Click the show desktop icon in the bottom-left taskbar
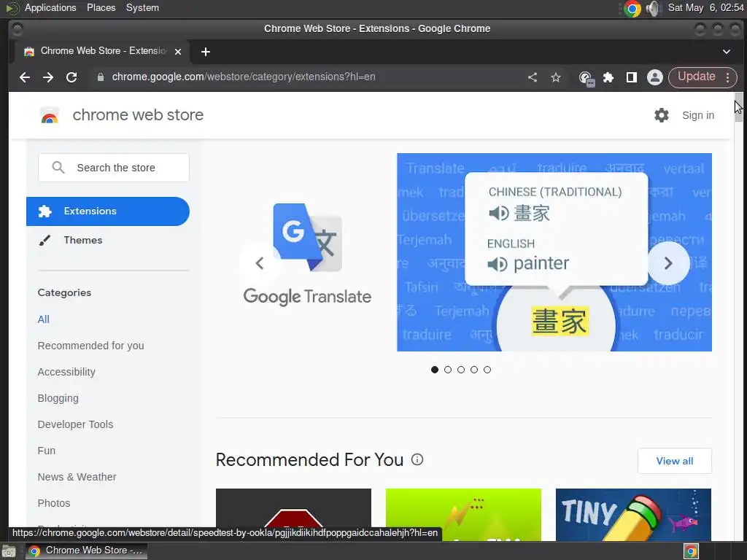747x560 pixels. tap(8, 551)
